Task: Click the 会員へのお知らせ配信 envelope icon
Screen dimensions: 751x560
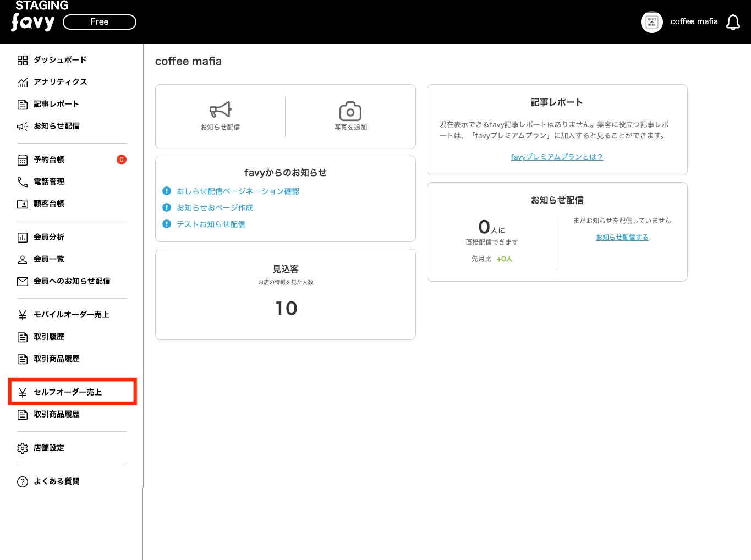Action: (x=23, y=282)
